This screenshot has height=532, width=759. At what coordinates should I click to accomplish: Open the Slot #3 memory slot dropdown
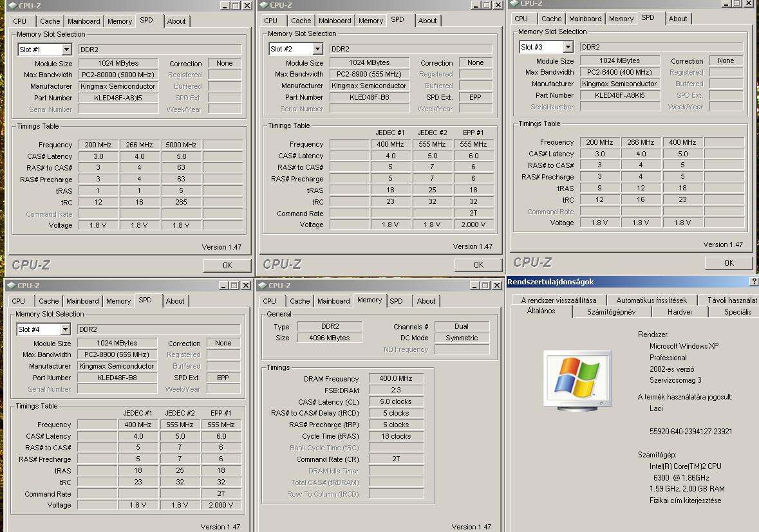tap(568, 47)
